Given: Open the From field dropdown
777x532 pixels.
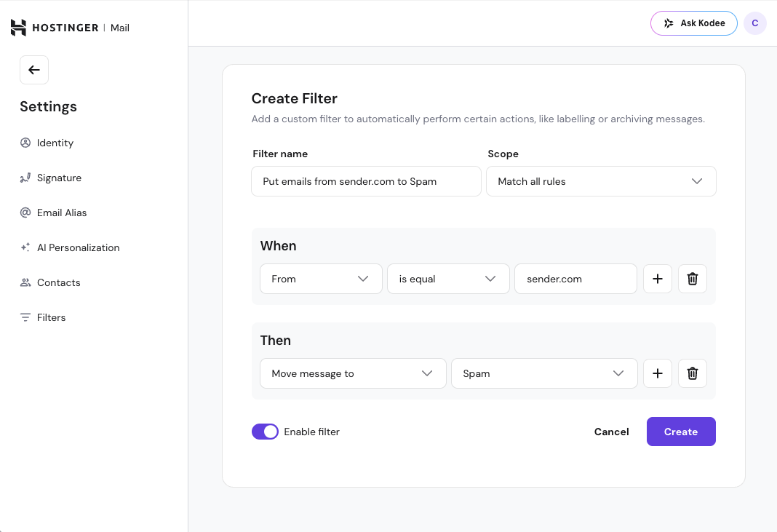Looking at the screenshot, I should [321, 279].
